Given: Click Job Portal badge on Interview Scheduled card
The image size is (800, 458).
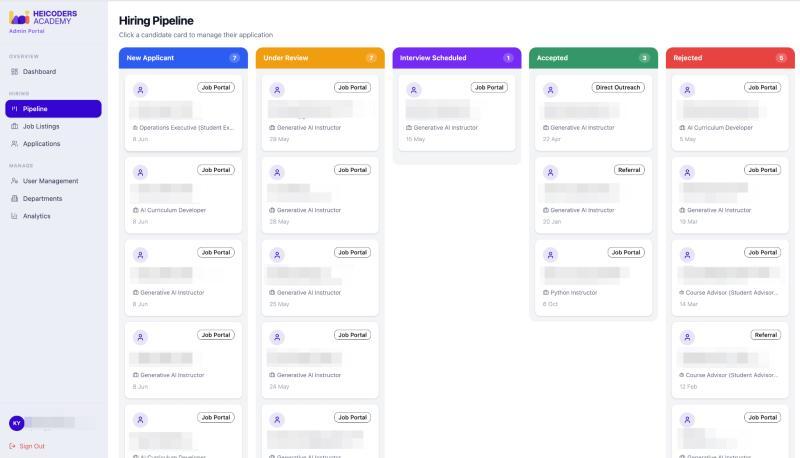Looking at the screenshot, I should tap(489, 88).
